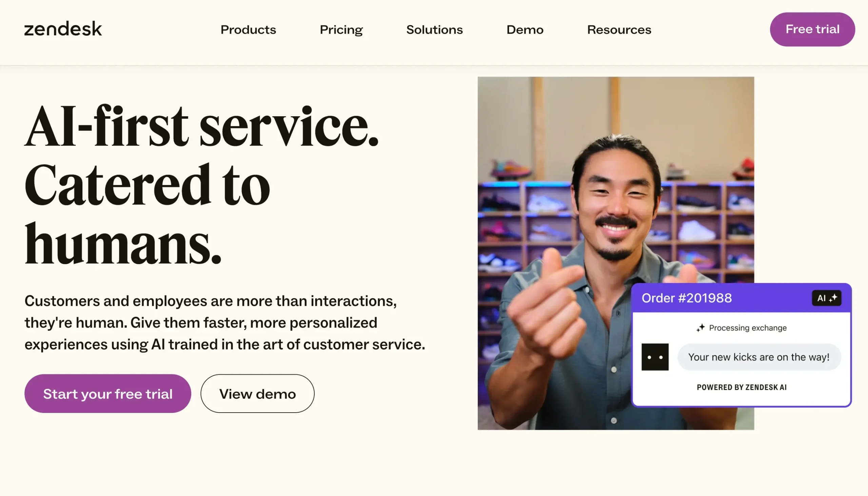Click the View demo button

coord(257,394)
